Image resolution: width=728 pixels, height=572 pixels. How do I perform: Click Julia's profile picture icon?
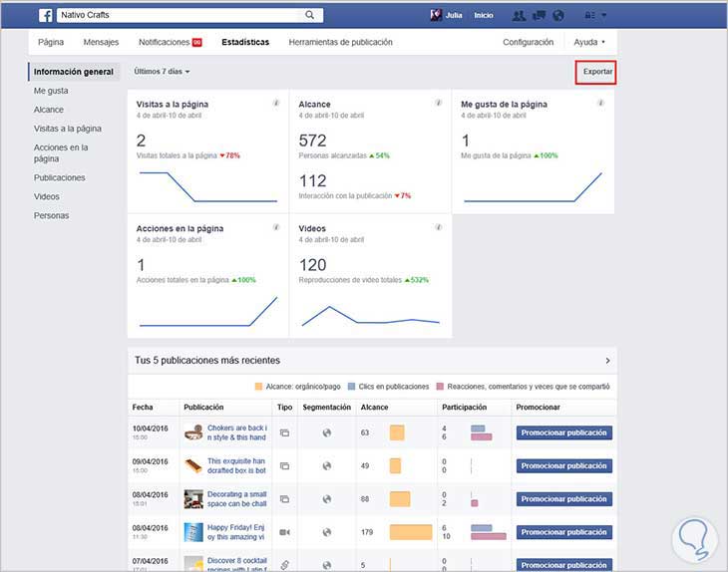[436, 15]
